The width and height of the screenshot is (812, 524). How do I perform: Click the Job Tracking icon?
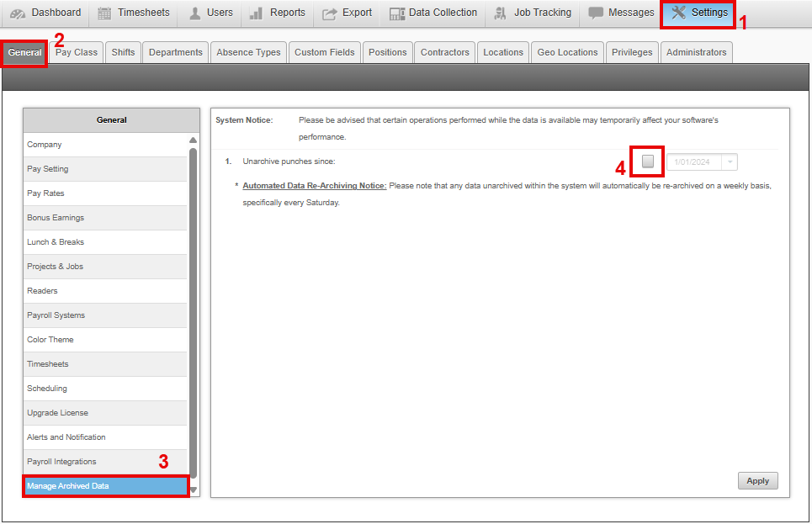pyautogui.click(x=500, y=13)
